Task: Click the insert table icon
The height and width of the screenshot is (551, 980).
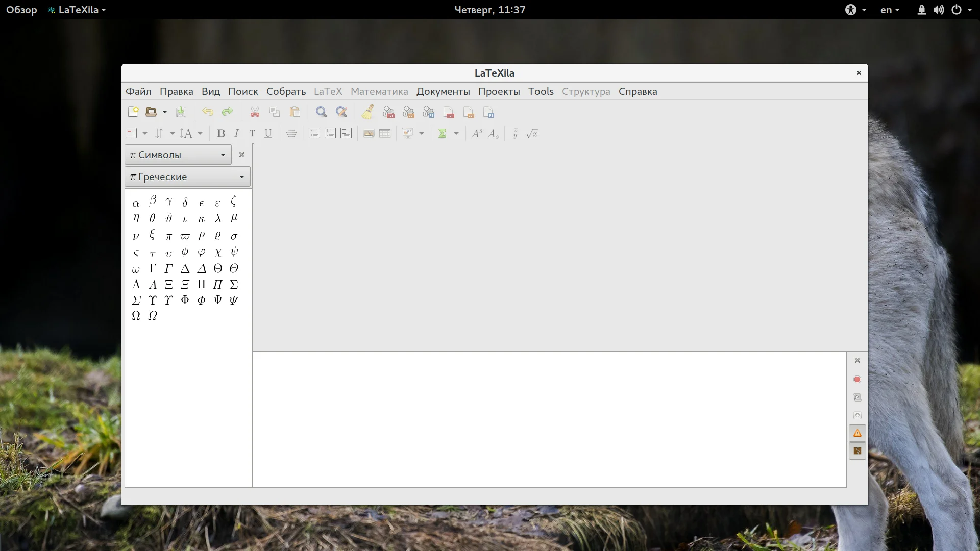Action: click(x=385, y=134)
